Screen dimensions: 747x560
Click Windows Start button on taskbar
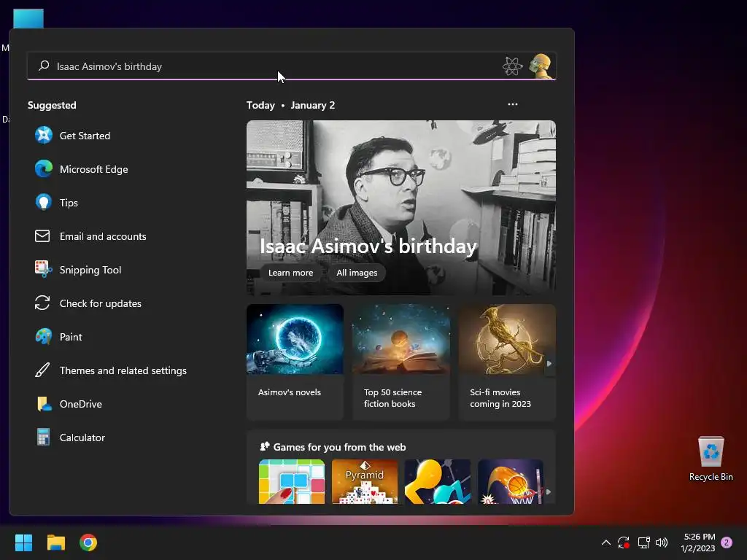point(23,542)
